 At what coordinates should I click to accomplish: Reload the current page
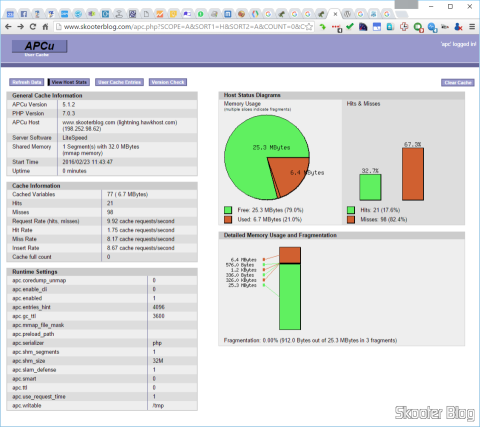(x=33, y=27)
